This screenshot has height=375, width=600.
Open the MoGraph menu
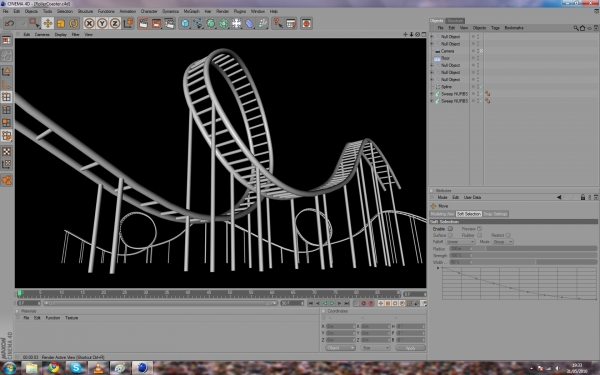tap(191, 11)
